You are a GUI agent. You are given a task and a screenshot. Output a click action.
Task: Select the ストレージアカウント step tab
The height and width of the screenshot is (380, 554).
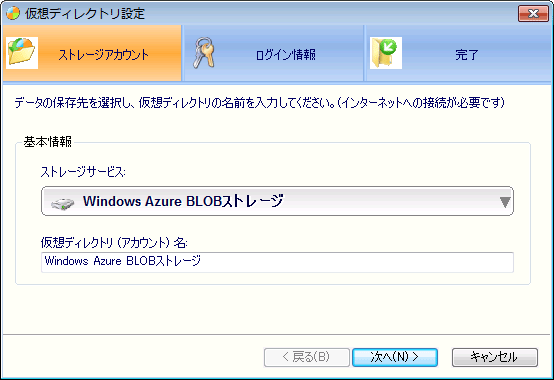click(x=92, y=53)
